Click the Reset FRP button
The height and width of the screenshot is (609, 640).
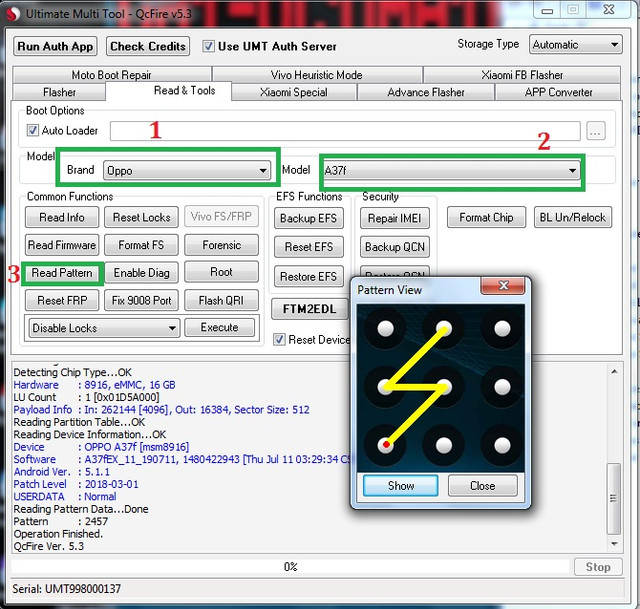tap(62, 300)
